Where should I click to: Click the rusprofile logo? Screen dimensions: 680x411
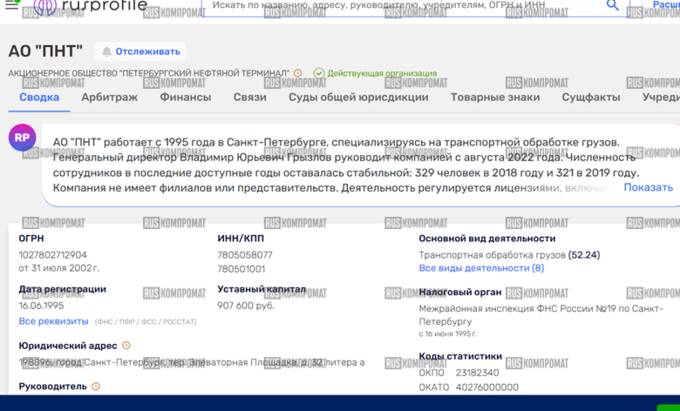point(90,6)
